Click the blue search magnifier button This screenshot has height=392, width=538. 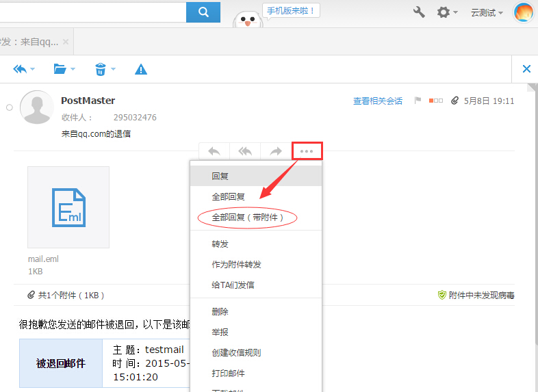(203, 12)
